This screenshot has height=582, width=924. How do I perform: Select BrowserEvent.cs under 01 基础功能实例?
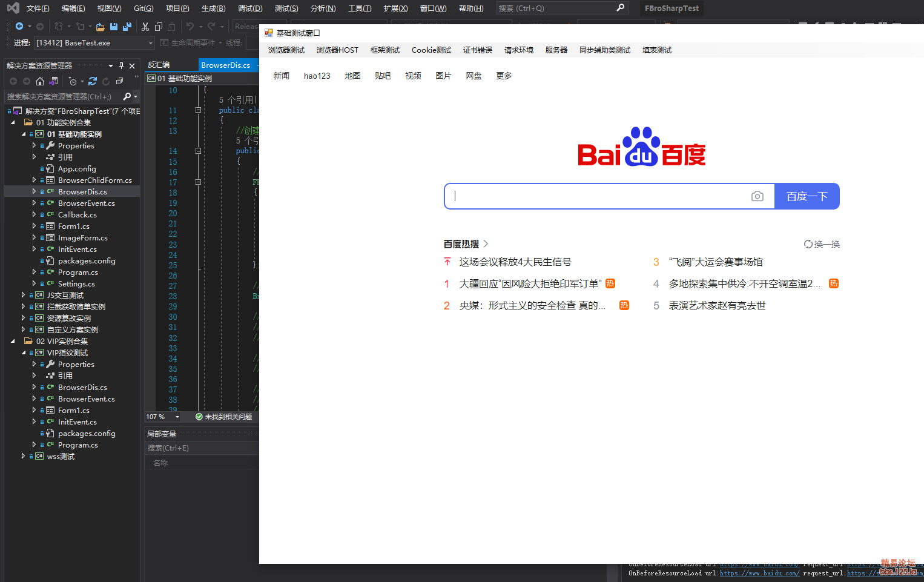pos(87,203)
